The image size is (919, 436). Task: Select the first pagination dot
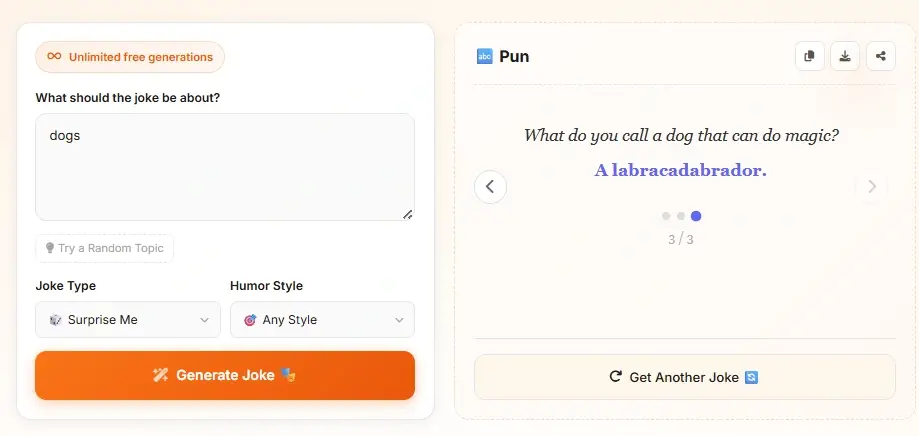666,216
